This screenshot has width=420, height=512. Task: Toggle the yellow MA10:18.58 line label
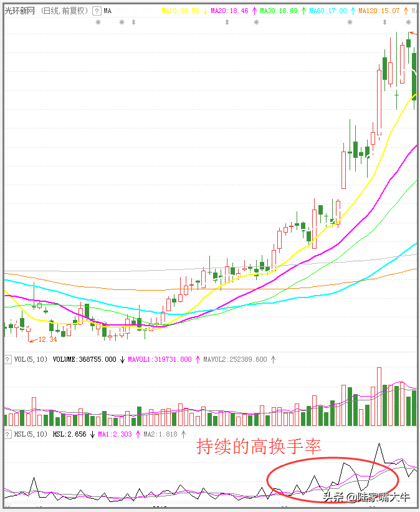(x=181, y=11)
